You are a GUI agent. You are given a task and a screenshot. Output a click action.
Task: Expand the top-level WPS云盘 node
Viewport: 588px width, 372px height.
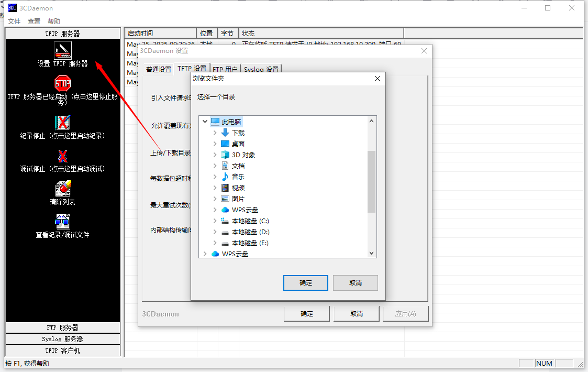tap(205, 254)
